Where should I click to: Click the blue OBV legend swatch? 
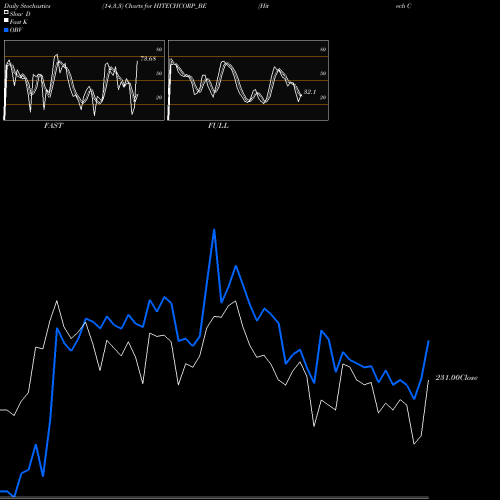pyautogui.click(x=6, y=30)
